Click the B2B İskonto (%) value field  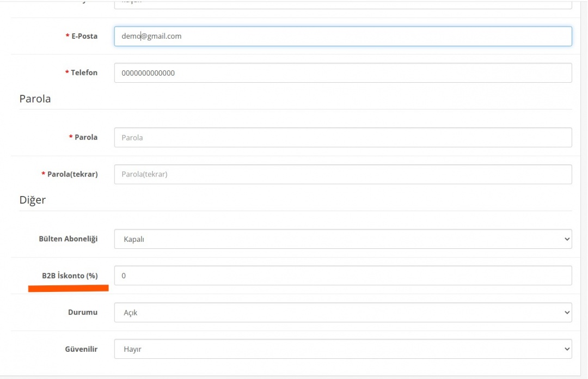pyautogui.click(x=343, y=276)
